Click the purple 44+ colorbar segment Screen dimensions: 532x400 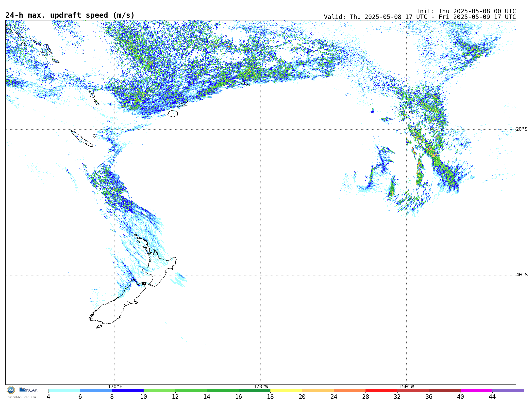(508, 390)
